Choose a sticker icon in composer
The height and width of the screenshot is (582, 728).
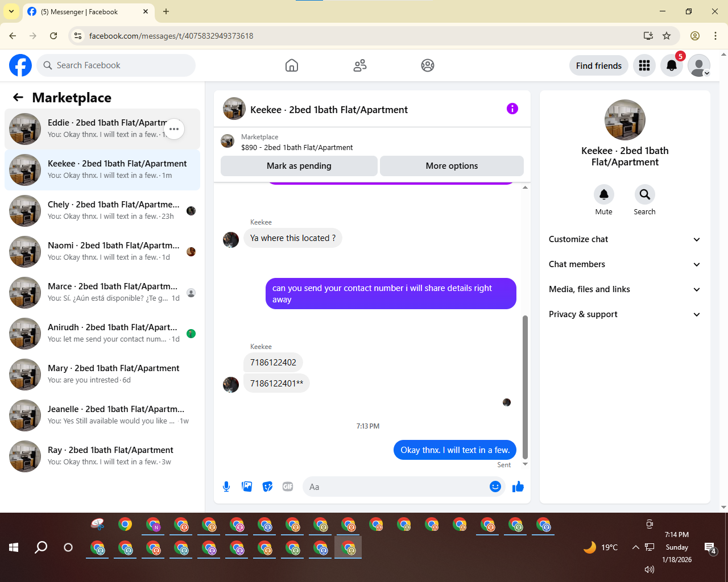pos(267,487)
